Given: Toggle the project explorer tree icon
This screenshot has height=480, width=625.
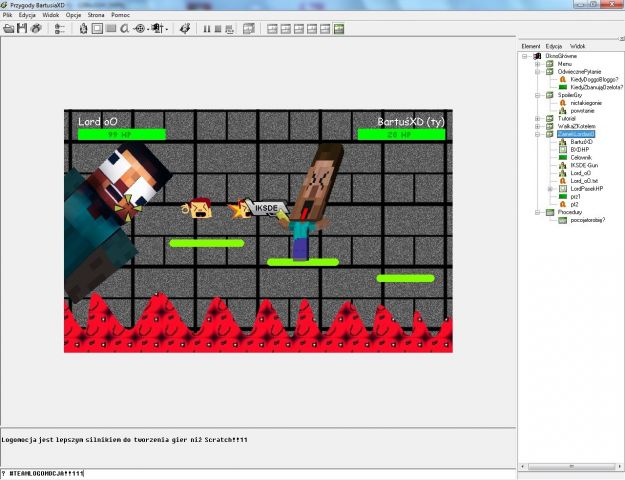Looking at the screenshot, I should (x=60, y=29).
